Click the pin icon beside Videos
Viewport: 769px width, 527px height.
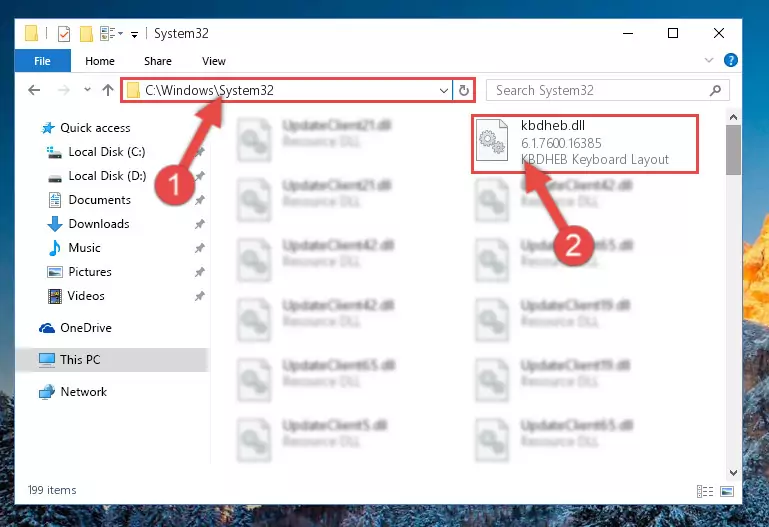coord(199,296)
